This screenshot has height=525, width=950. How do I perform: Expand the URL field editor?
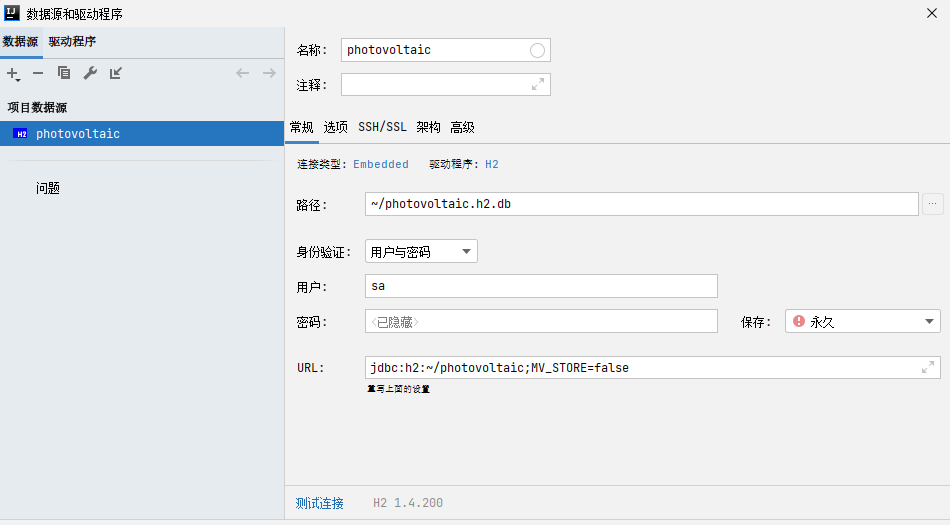[x=928, y=368]
